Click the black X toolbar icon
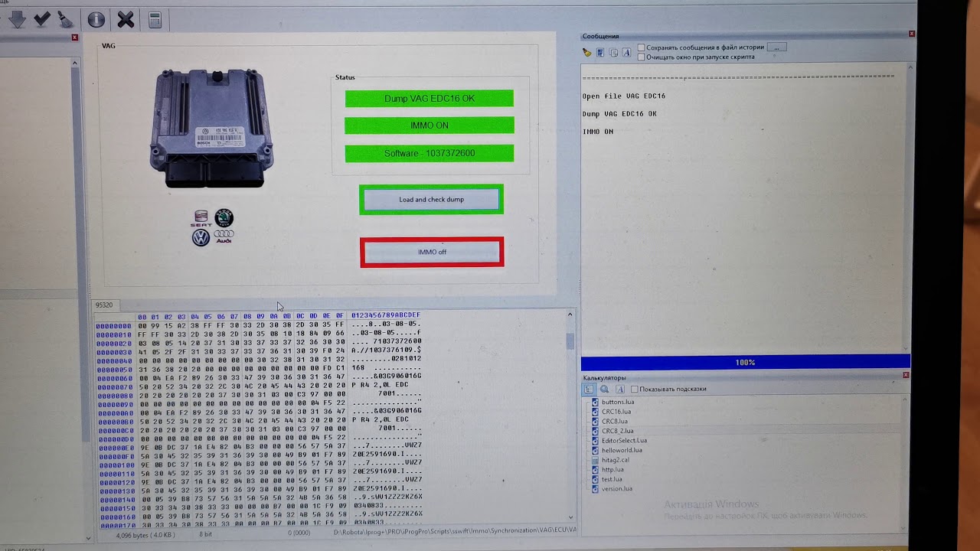Viewport: 980px width, 551px height. click(x=126, y=20)
